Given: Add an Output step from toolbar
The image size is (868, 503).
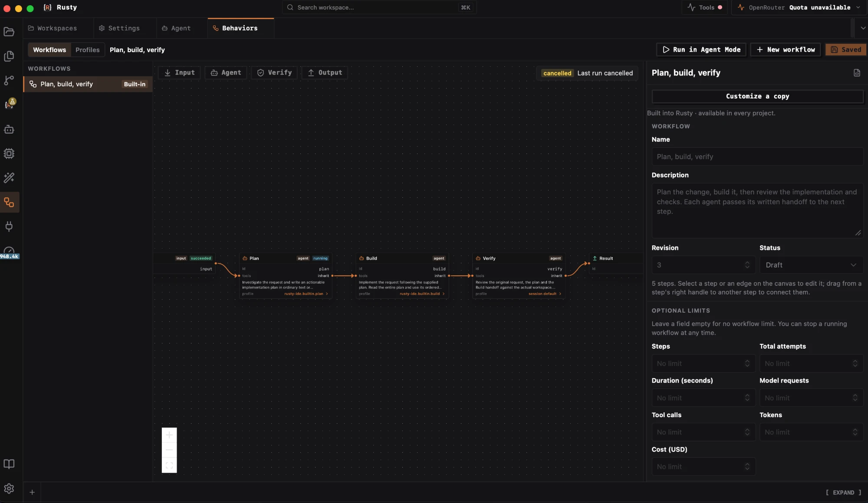Looking at the screenshot, I should [x=325, y=73].
